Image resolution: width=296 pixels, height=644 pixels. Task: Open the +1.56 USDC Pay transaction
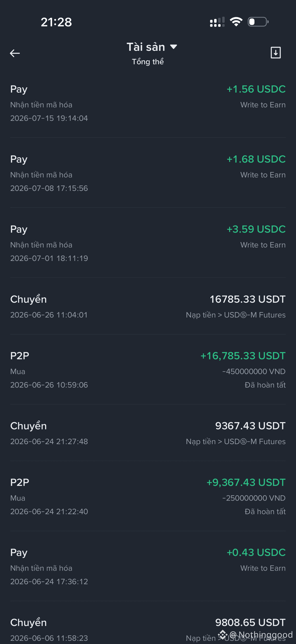coord(148,103)
